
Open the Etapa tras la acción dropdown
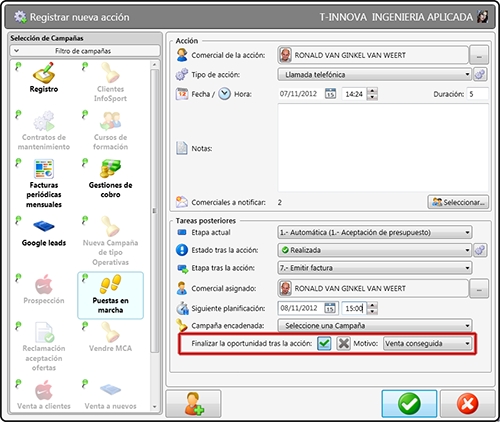(x=374, y=268)
